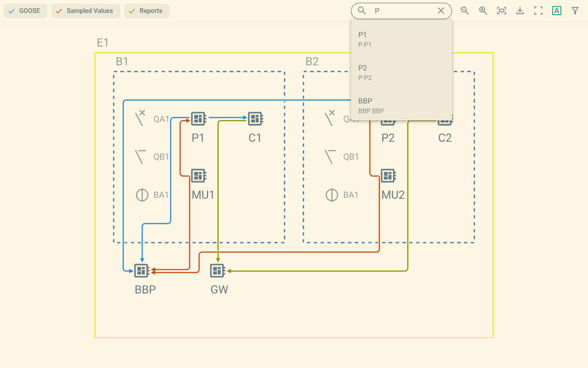Click the B2 bay label
Screen dimensions: 588x368
coord(312,62)
